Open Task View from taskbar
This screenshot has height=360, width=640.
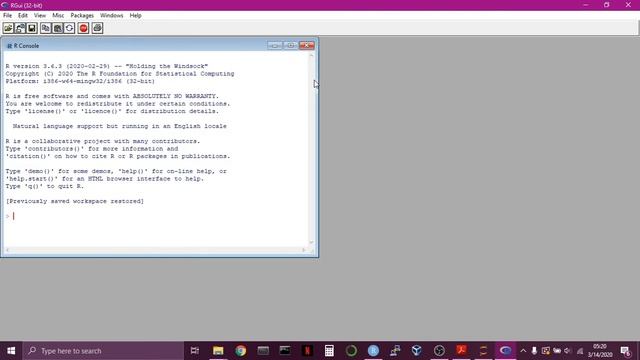point(195,351)
